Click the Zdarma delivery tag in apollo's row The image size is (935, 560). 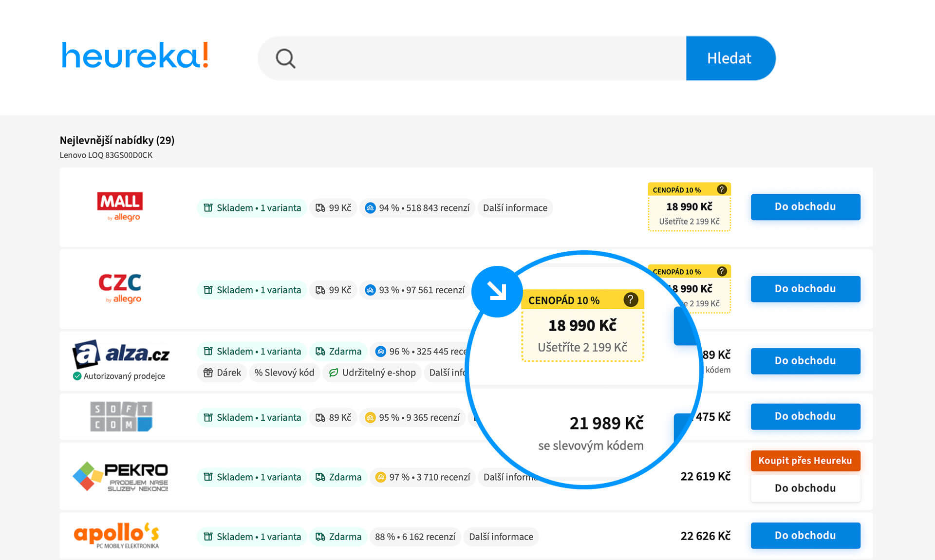[x=338, y=537]
